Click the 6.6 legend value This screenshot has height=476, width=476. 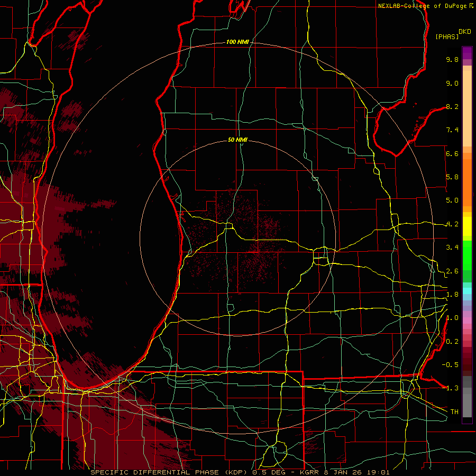[x=452, y=153]
